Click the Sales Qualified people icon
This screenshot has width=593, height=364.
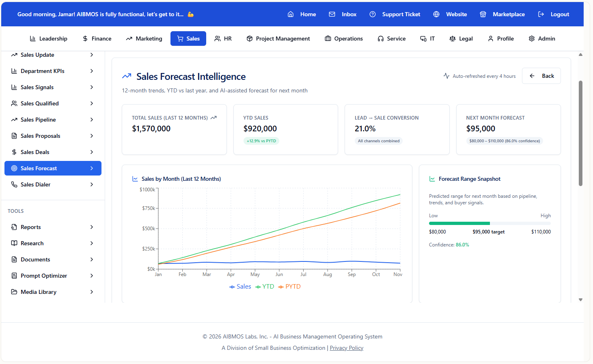[x=14, y=103]
